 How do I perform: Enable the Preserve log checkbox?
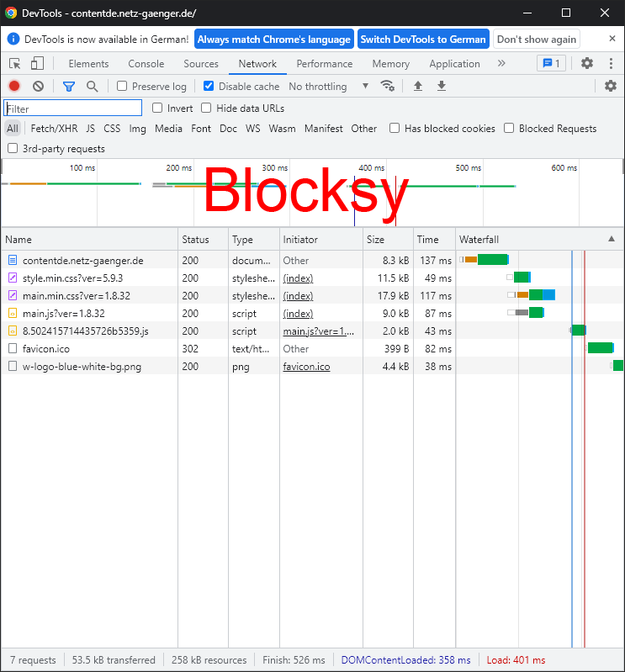coord(122,86)
